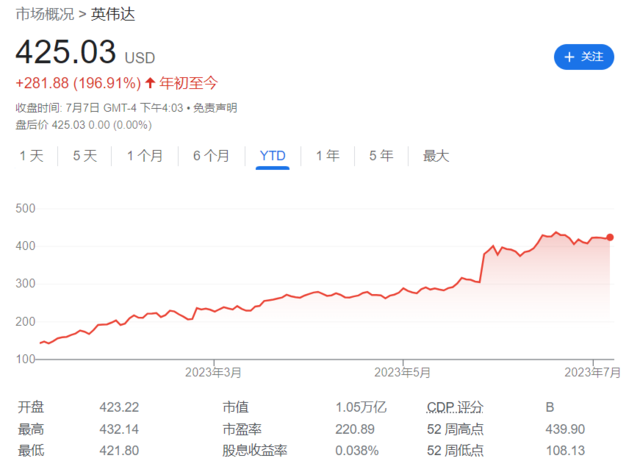
Task: Click the 52 周高点 value 439.90
Action: [x=565, y=429]
